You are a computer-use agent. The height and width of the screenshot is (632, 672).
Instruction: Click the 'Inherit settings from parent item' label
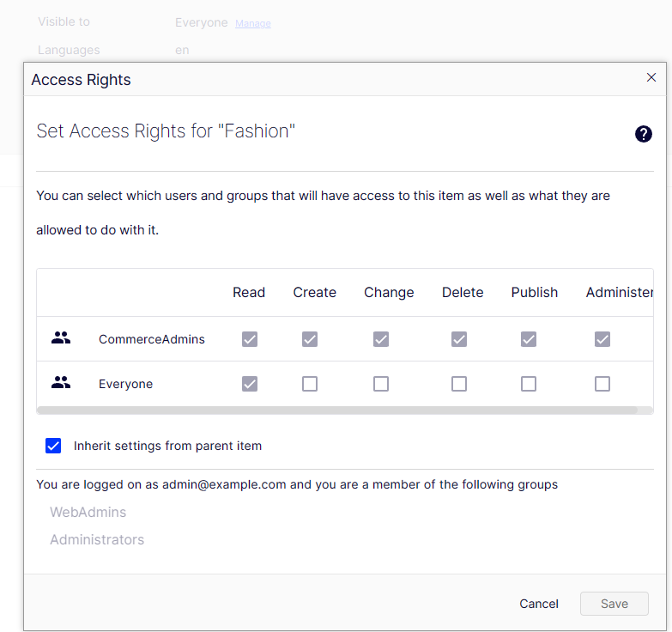pos(167,446)
